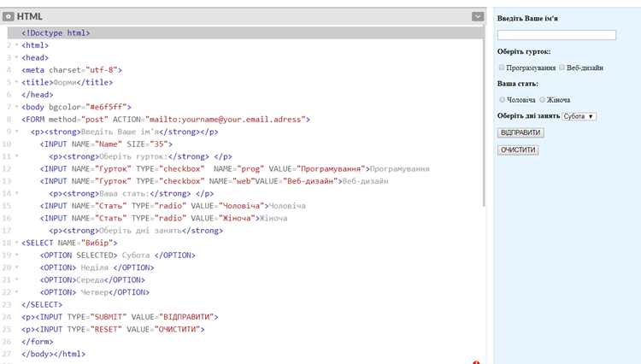Click the Оберіть гурток: preview label

pyautogui.click(x=524, y=51)
